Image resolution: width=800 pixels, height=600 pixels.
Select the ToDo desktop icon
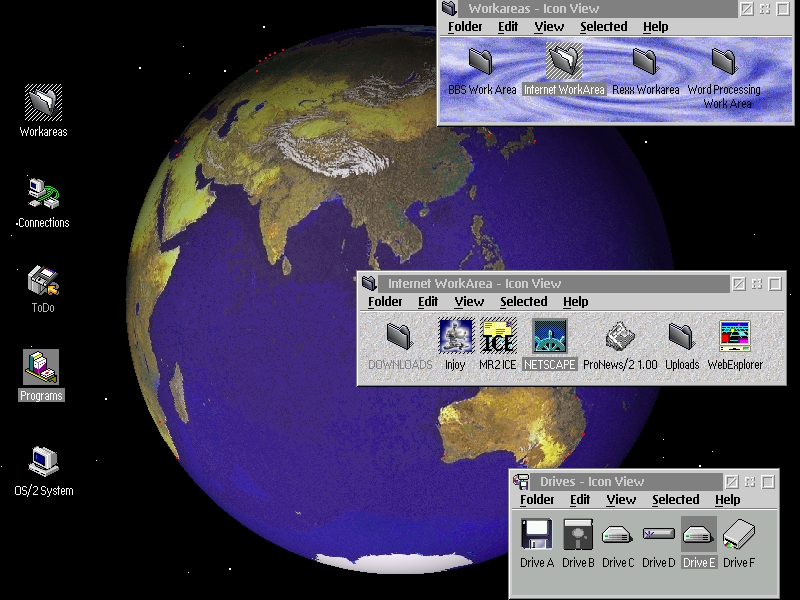click(x=43, y=281)
